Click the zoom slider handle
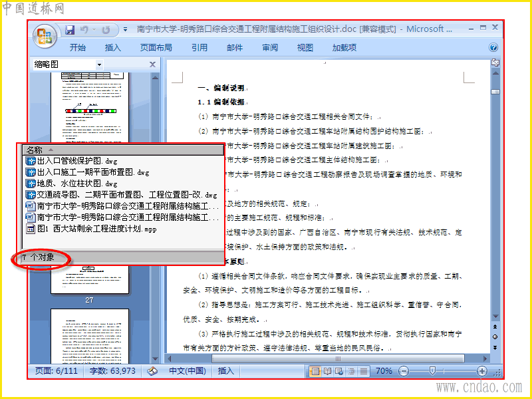 coord(432,371)
